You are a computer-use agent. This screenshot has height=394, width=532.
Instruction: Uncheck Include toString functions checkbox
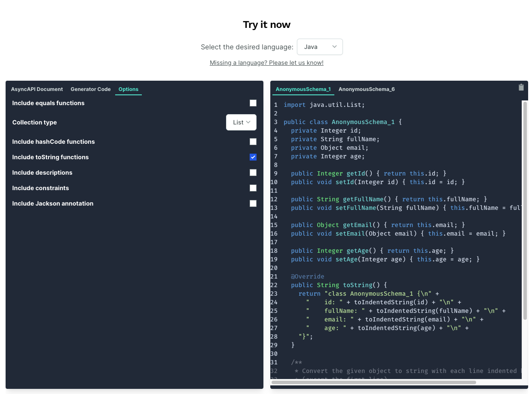click(x=253, y=157)
